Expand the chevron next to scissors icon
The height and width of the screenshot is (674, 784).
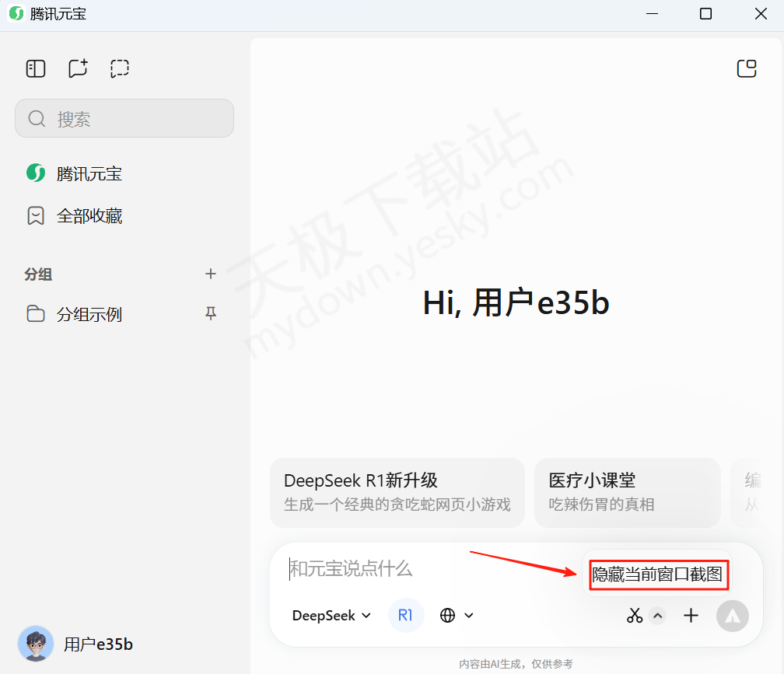coord(657,614)
